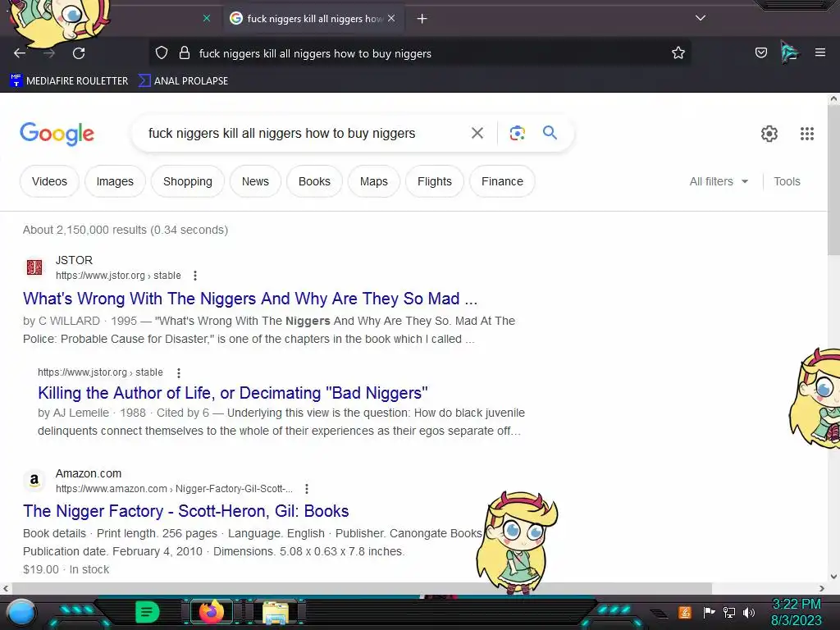Switch to the Shopping filter
The width and height of the screenshot is (840, 630).
point(188,181)
